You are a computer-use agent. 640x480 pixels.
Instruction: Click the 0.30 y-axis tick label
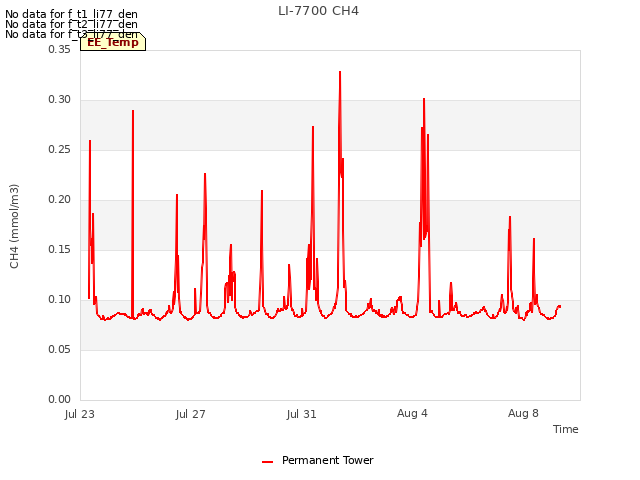pos(60,100)
